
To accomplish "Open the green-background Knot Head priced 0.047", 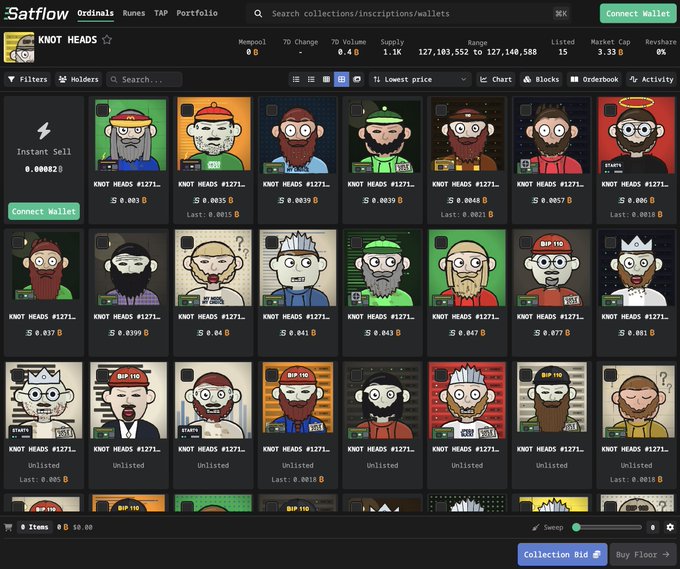I will (467, 268).
